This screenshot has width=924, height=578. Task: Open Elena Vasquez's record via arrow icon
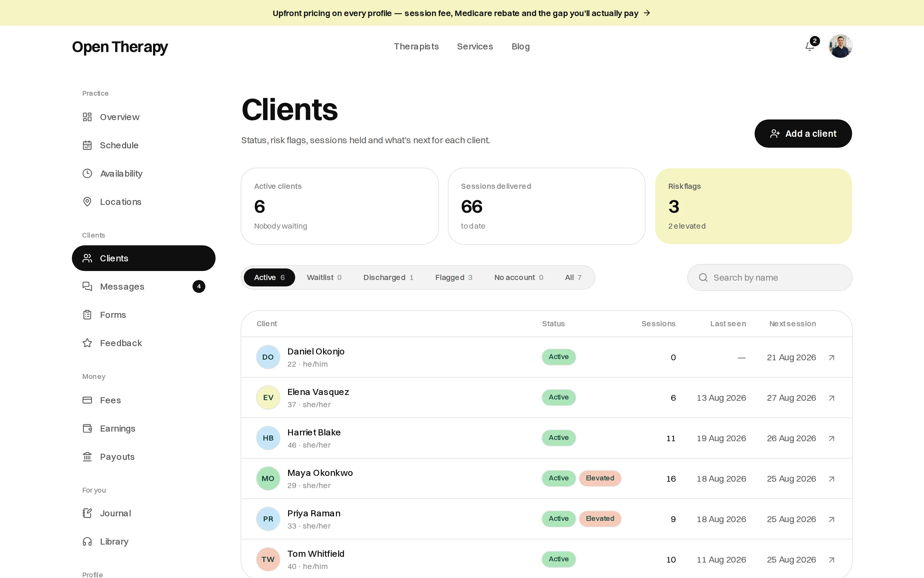click(x=832, y=398)
